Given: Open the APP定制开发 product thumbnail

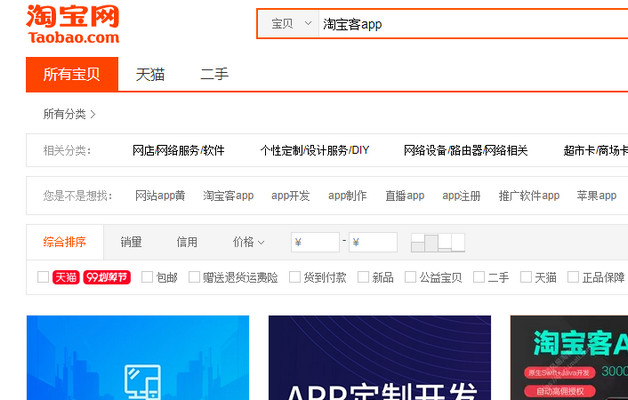Looking at the screenshot, I should tap(380, 358).
